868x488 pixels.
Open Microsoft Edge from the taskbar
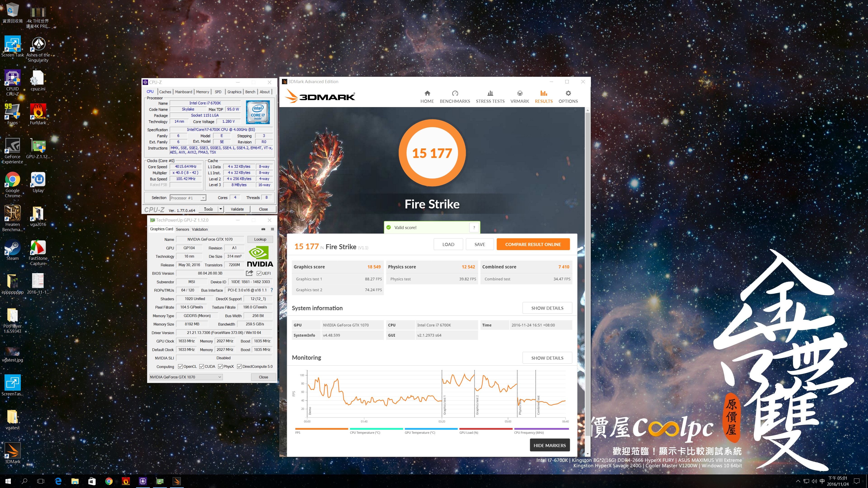pos(58,481)
